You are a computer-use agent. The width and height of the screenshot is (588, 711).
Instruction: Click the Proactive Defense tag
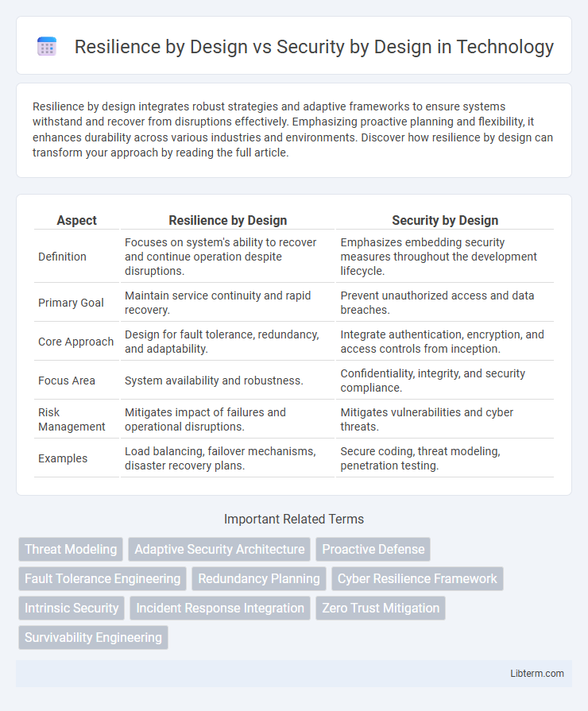pyautogui.click(x=373, y=549)
